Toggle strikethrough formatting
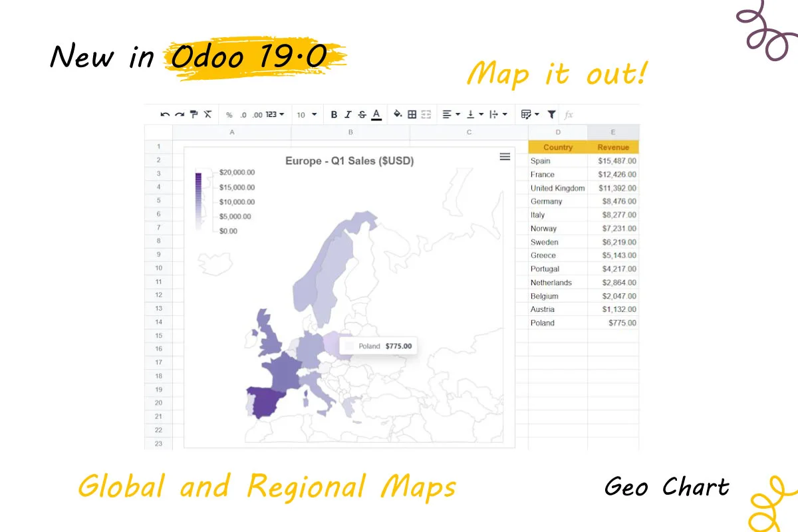The width and height of the screenshot is (798, 532). [362, 114]
